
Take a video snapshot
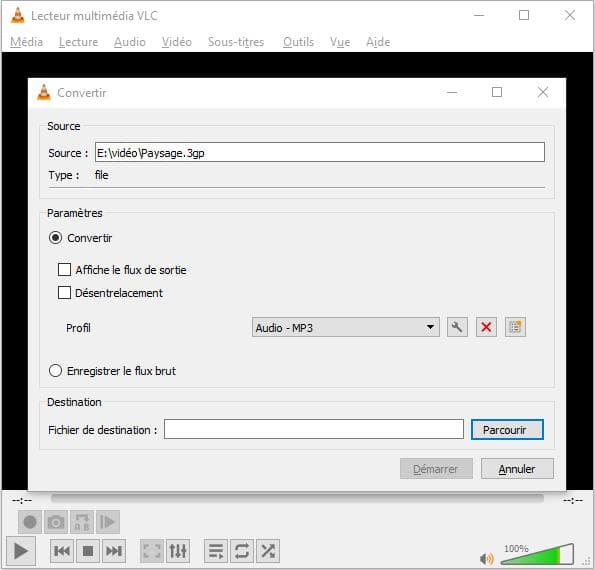click(56, 522)
